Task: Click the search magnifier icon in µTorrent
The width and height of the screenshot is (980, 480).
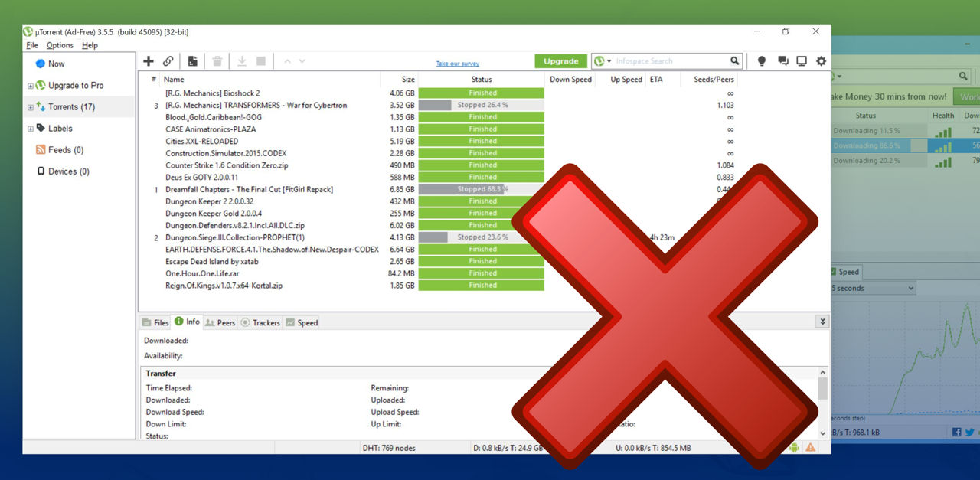Action: (735, 61)
